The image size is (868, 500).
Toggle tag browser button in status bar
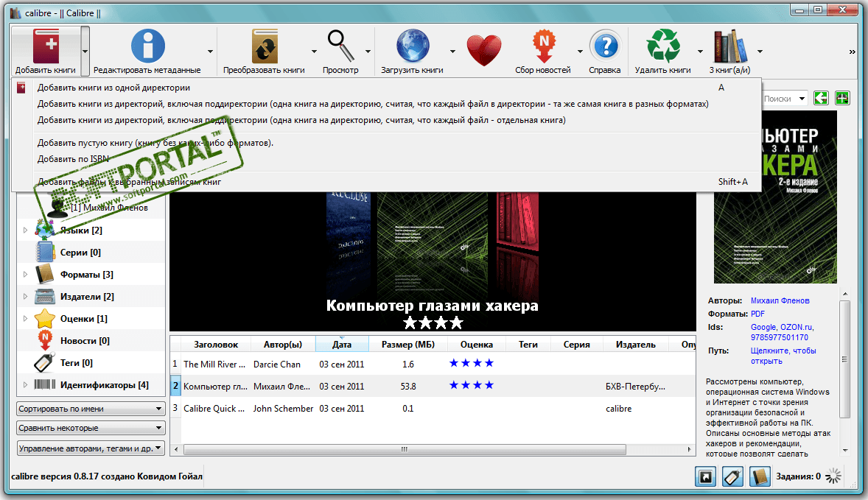click(x=732, y=476)
